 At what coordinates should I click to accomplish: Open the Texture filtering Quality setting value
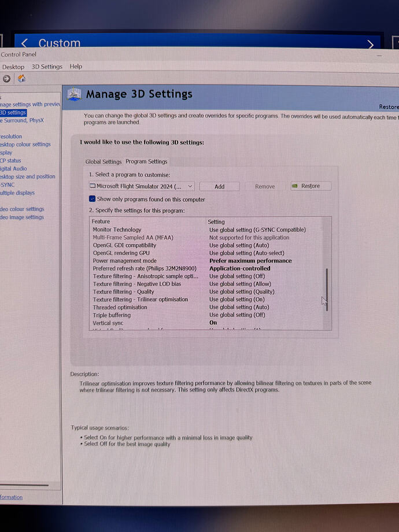coord(242,291)
